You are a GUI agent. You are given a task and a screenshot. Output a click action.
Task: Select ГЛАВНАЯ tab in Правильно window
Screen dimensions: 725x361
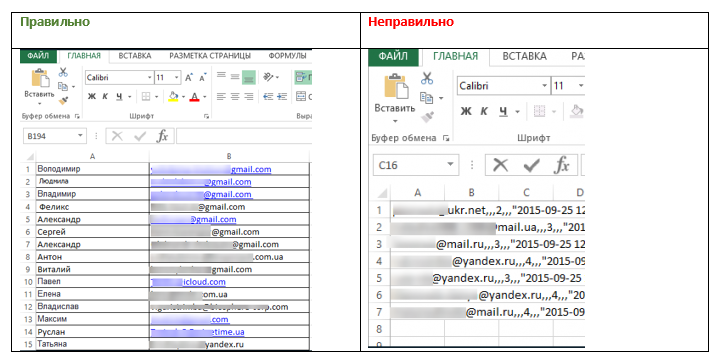84,56
